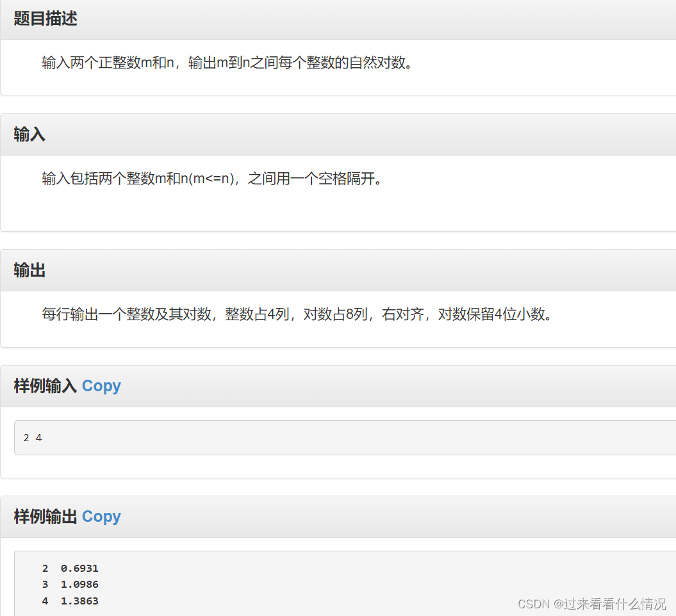Click the 输出 section header

click(28, 270)
